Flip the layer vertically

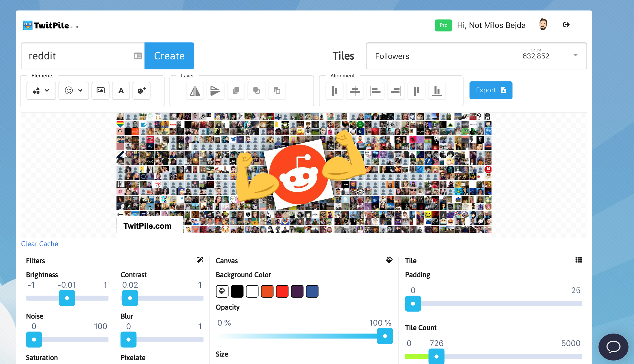[215, 91]
